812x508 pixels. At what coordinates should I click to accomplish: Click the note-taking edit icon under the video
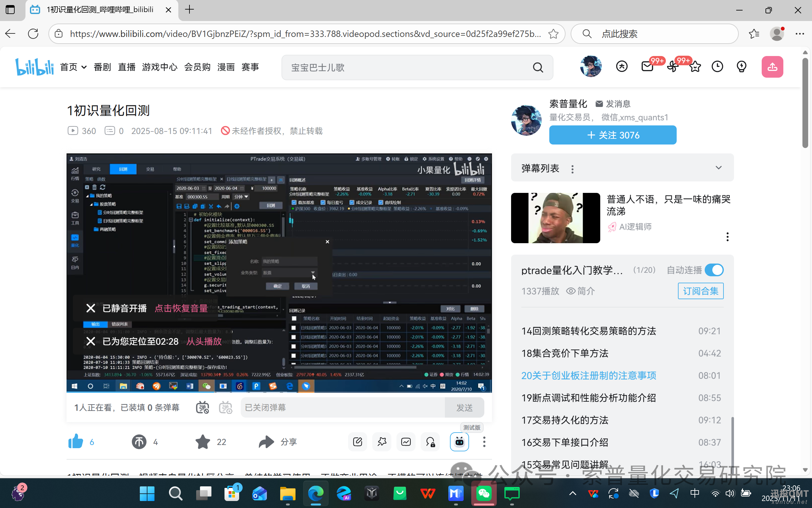click(x=357, y=442)
